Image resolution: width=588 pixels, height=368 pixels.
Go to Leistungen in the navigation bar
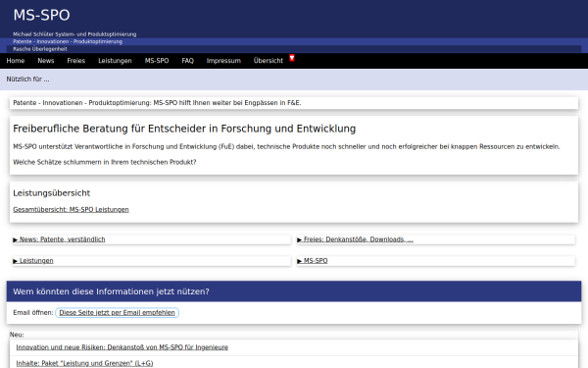point(115,61)
